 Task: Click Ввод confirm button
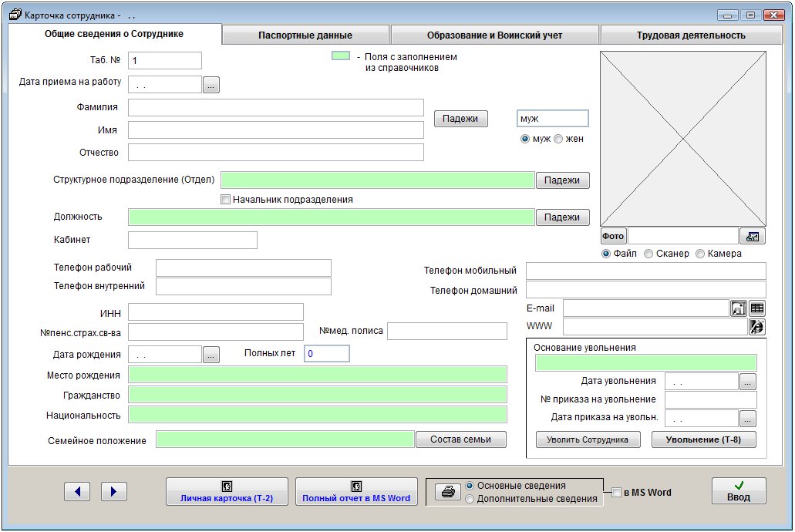point(739,491)
